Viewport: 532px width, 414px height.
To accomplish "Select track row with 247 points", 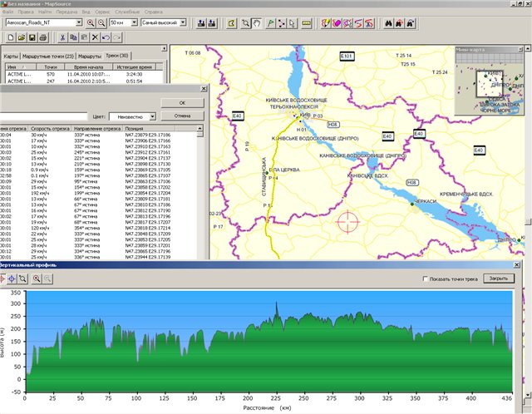I will point(83,81).
